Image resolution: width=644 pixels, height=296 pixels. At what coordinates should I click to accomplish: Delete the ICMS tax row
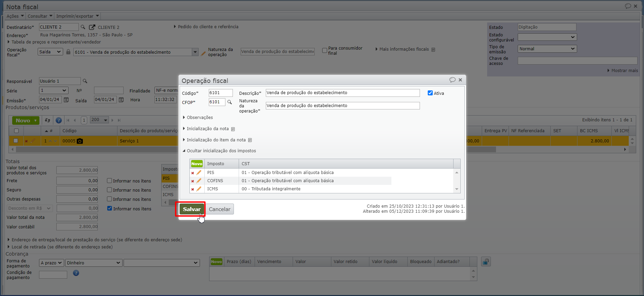click(192, 189)
